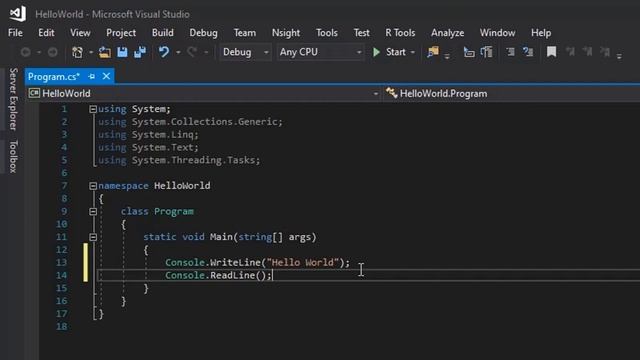Open the Edit menu

[x=46, y=33]
